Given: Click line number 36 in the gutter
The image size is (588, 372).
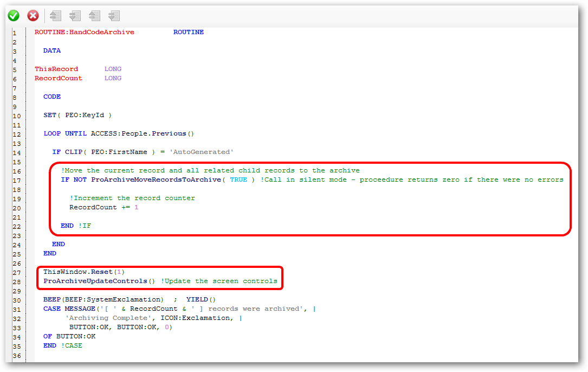Looking at the screenshot, I should pos(16,355).
